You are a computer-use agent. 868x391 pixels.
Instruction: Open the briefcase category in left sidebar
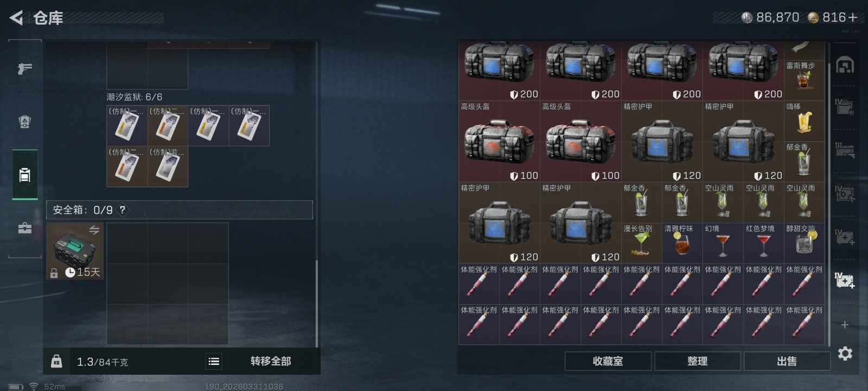tap(25, 228)
